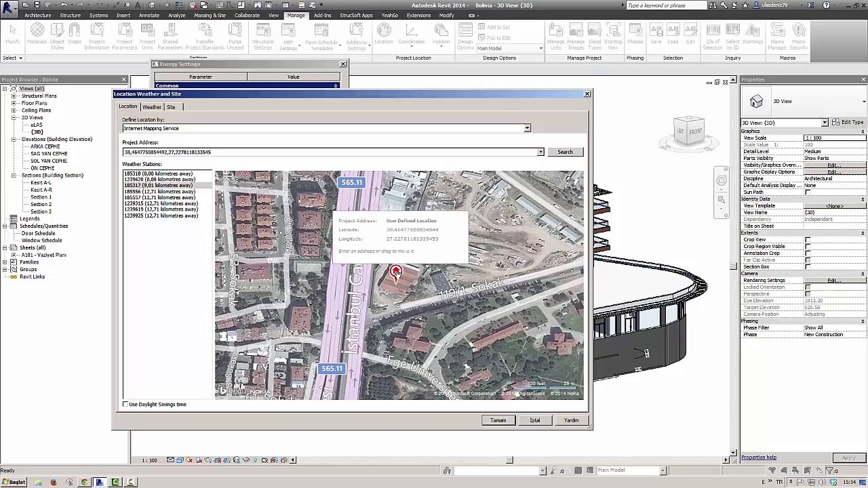Toggle the Section Box checkbox
The image size is (868, 488).
[x=808, y=267]
